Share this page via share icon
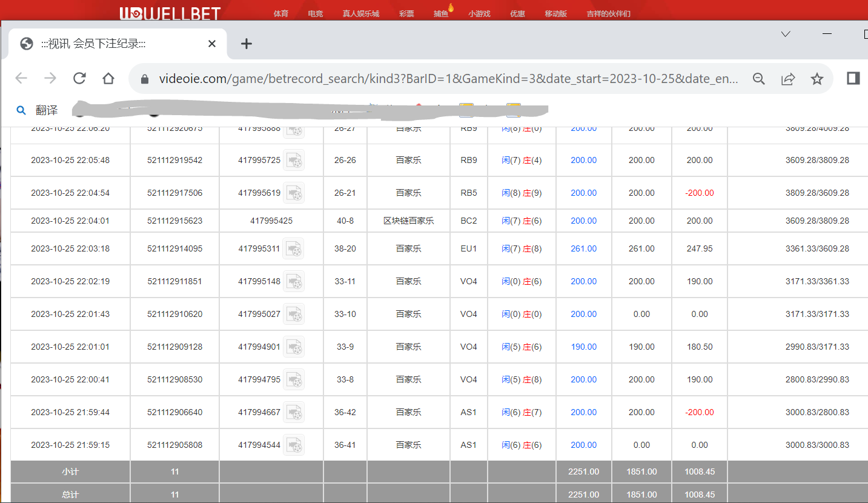The width and height of the screenshot is (868, 503). [788, 79]
